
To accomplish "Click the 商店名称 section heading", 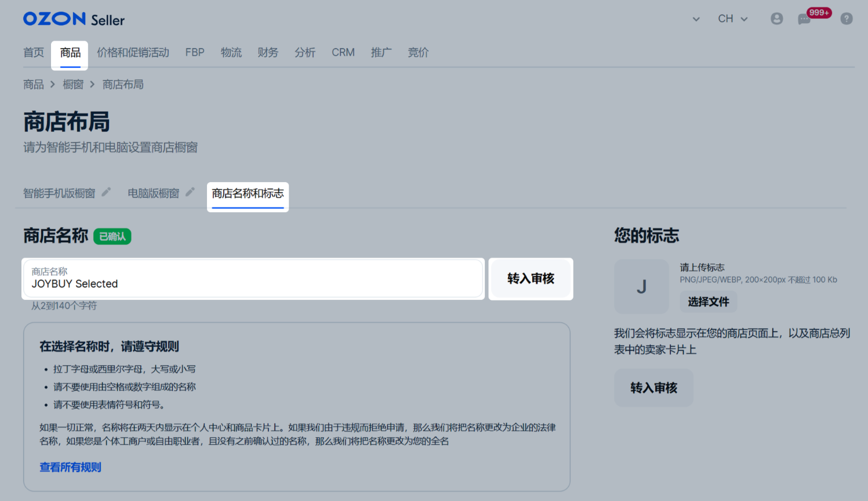I will 56,235.
